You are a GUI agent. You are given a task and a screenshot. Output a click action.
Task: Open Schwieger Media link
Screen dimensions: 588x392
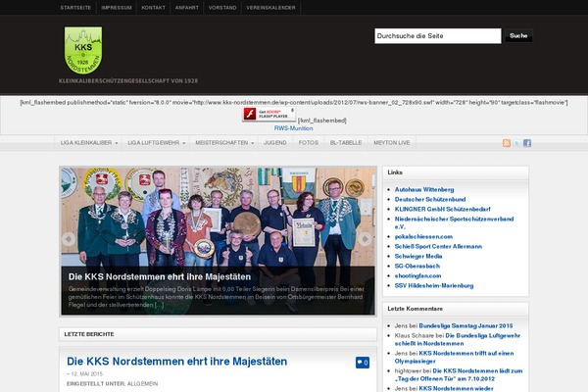pos(418,256)
